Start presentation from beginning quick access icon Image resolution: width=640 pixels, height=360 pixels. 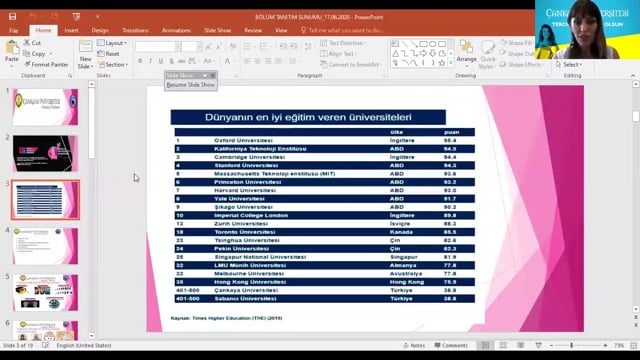pyautogui.click(x=76, y=16)
